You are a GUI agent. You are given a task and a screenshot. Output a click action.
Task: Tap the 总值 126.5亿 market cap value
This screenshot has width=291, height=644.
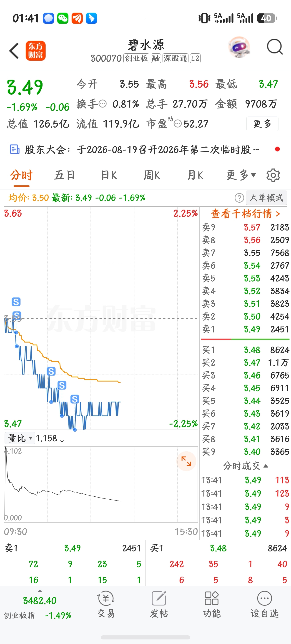coord(38,124)
